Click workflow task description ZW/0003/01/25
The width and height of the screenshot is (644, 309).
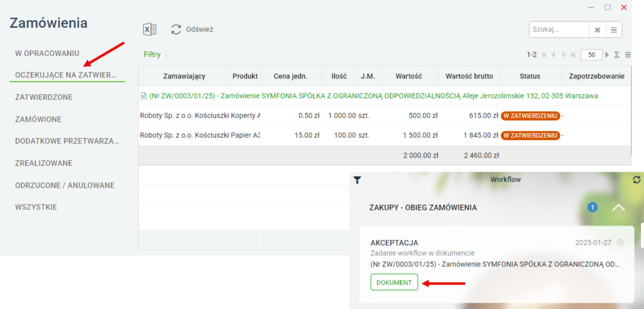pyautogui.click(x=495, y=264)
